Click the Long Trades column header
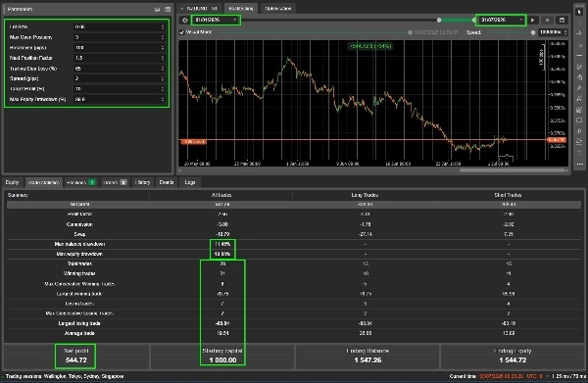 point(365,195)
